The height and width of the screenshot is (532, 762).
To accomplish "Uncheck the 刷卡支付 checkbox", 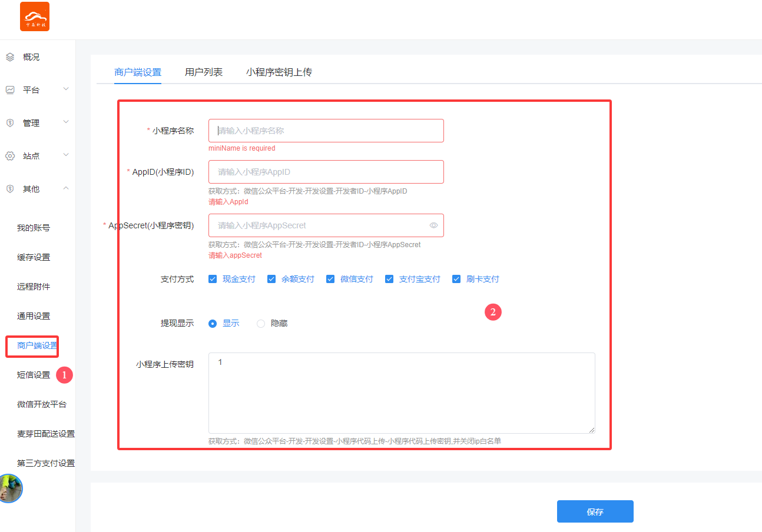I will 456,279.
